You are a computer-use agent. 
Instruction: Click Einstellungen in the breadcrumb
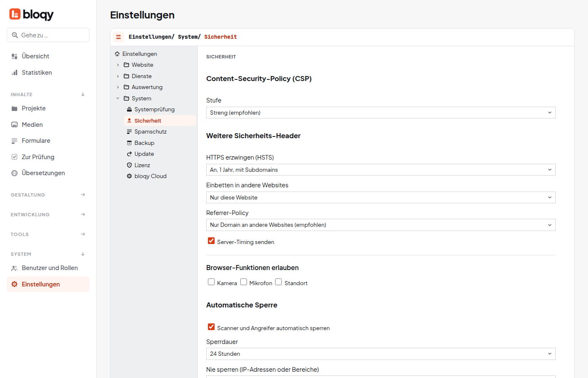(150, 37)
